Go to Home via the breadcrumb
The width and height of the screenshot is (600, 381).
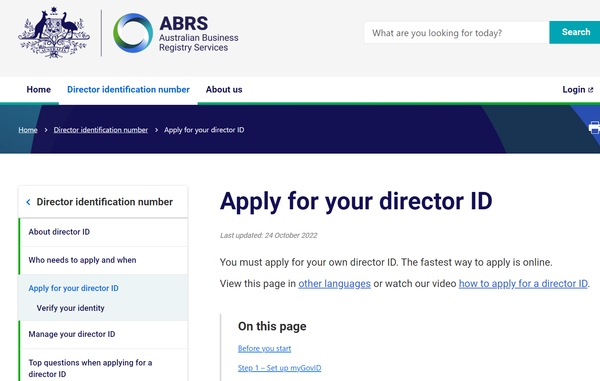(x=28, y=130)
